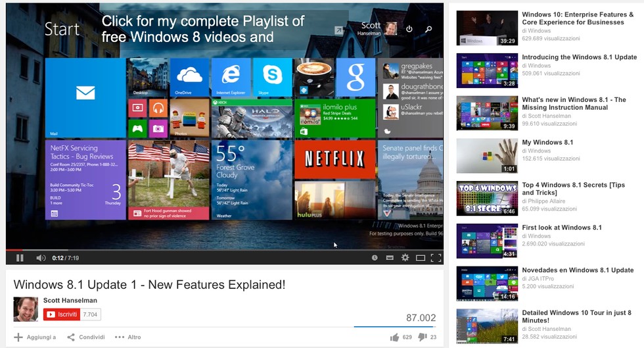This screenshot has height=348, width=644.
Task: Click the Netflix tile
Action: click(334, 159)
